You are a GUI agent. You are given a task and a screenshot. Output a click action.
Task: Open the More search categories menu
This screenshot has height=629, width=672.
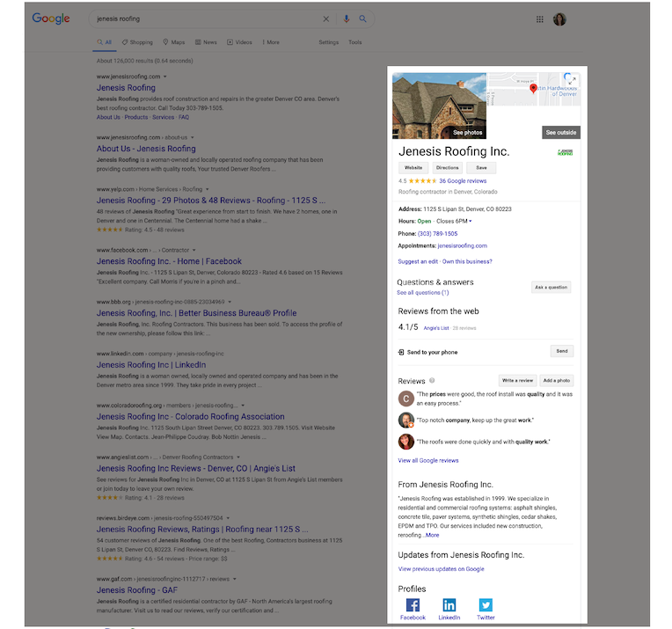point(271,42)
